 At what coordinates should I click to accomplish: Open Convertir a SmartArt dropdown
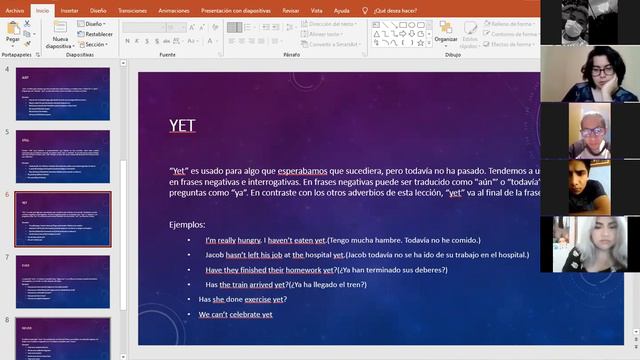331,44
